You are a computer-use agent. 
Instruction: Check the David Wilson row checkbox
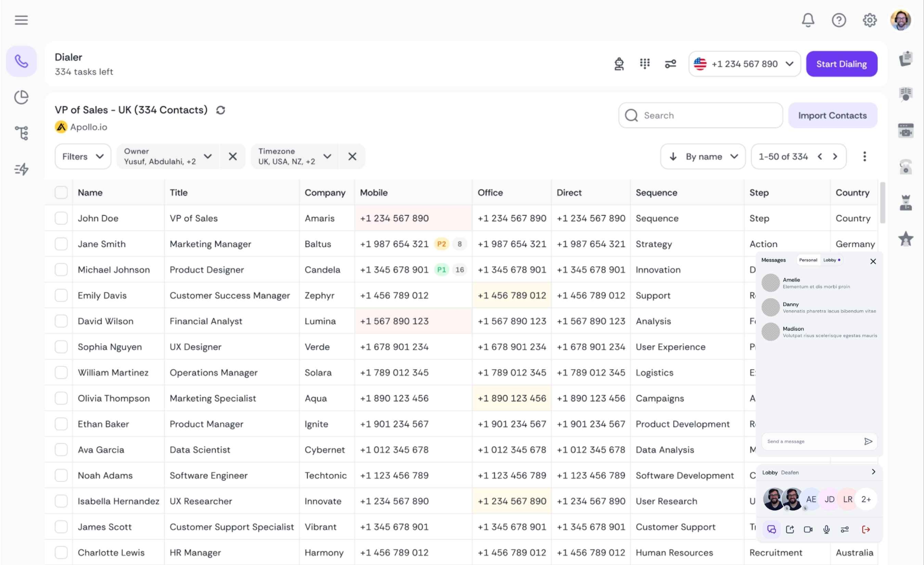click(x=61, y=321)
